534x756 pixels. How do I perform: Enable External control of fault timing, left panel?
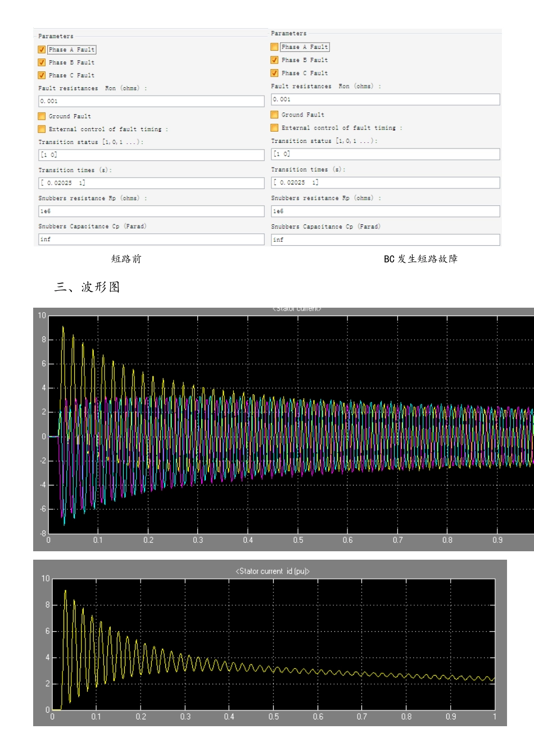click(42, 129)
